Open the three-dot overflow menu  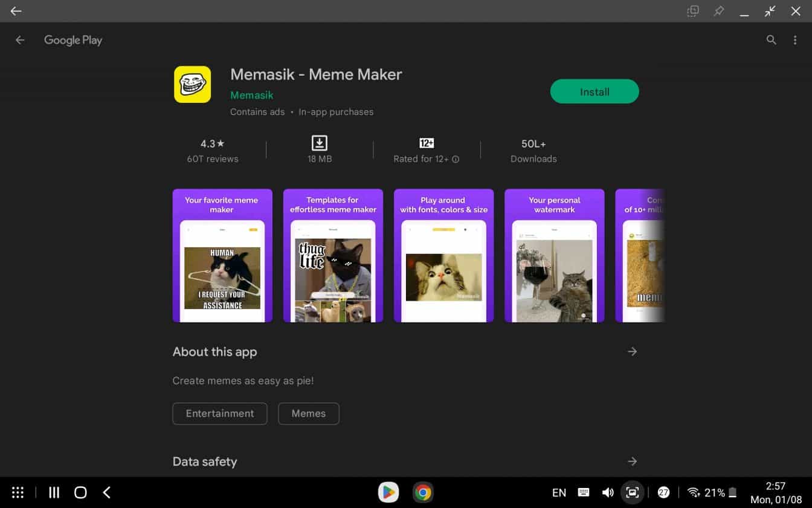(796, 40)
